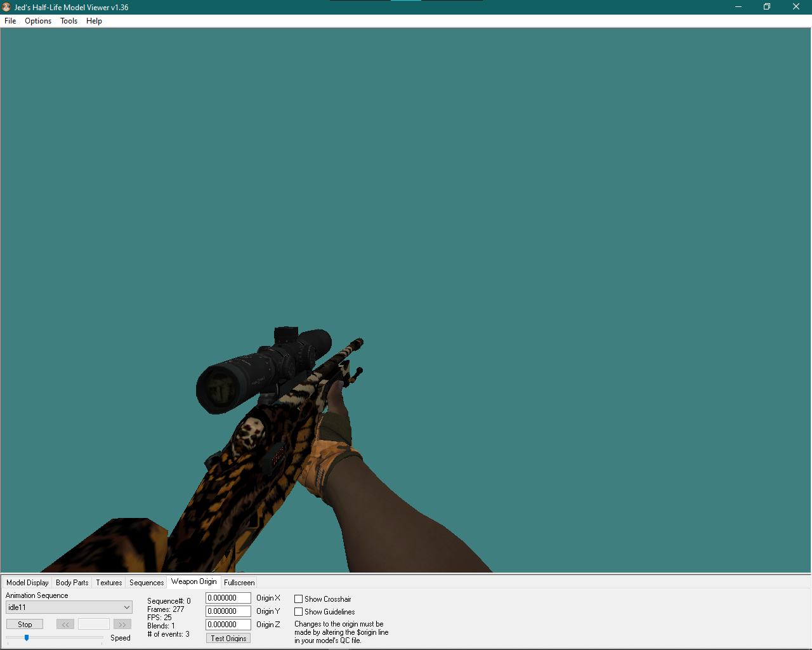Image resolution: width=812 pixels, height=650 pixels.
Task: Stop the animation playback
Action: [25, 625]
